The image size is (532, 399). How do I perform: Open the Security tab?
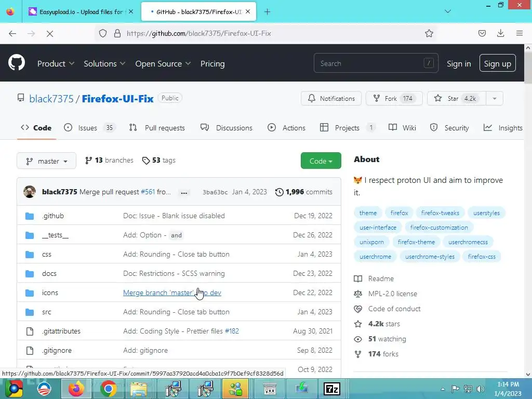tap(449, 128)
